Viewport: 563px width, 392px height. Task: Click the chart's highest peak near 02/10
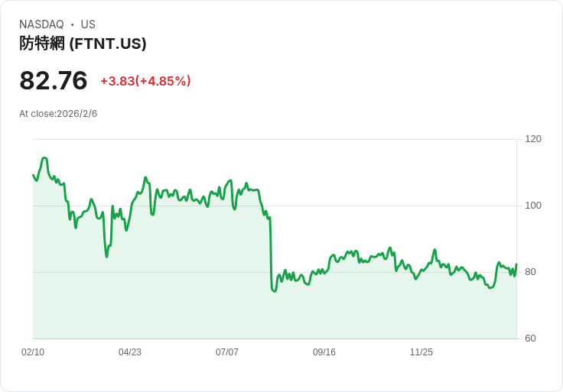pyautogui.click(x=45, y=158)
